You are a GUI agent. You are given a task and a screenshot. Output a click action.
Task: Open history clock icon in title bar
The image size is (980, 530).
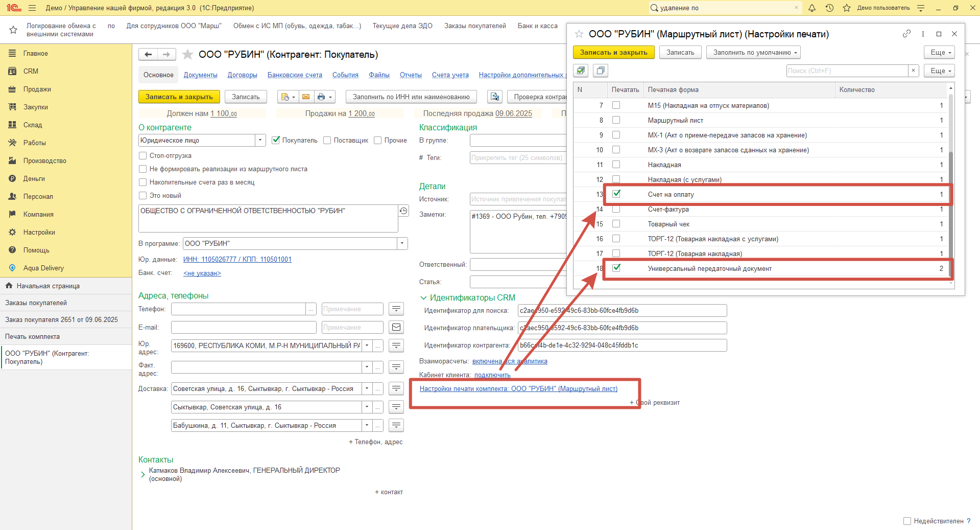click(829, 8)
